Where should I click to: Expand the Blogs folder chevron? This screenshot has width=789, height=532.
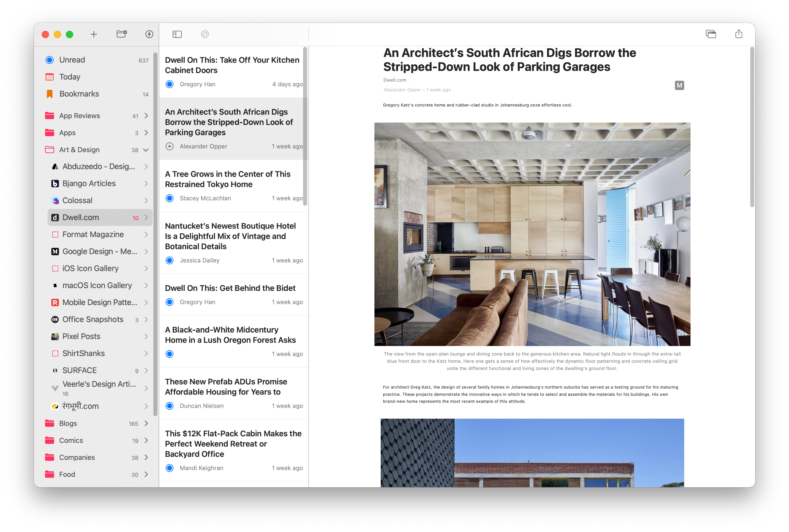[146, 423]
